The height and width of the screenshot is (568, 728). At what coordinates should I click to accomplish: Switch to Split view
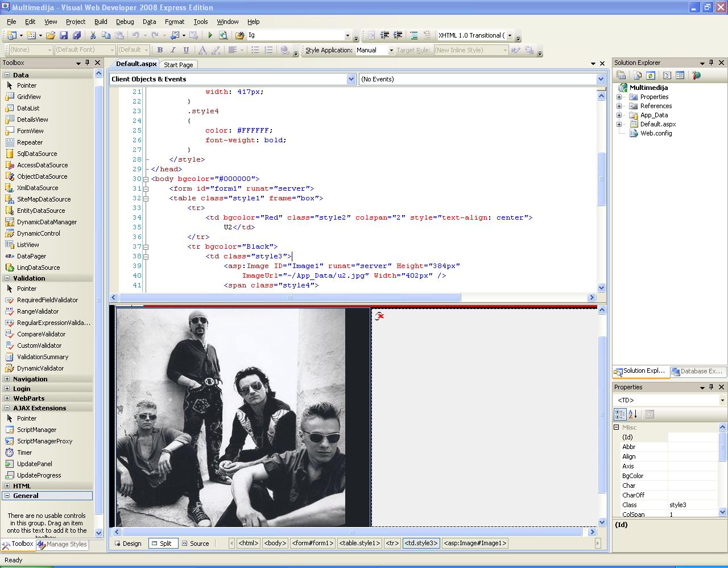(163, 544)
